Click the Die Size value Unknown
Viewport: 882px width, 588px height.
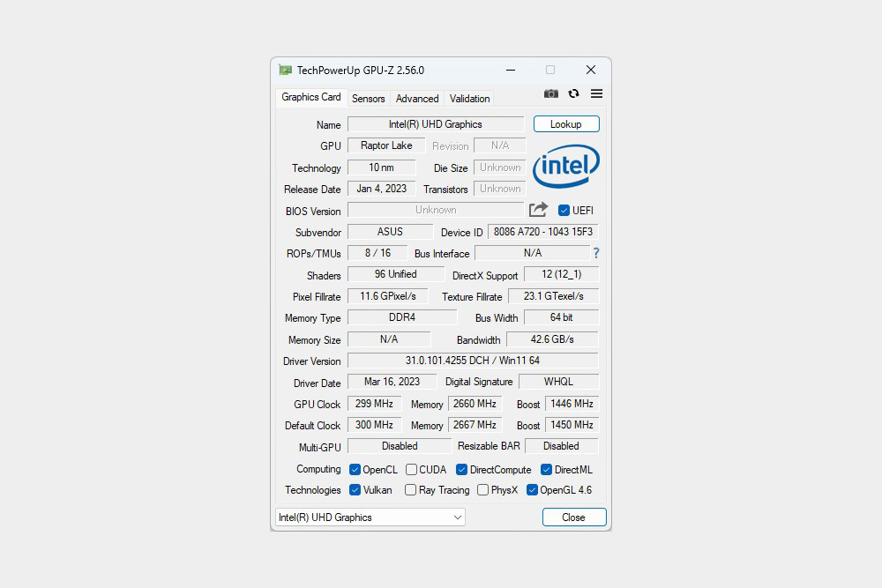pos(500,167)
